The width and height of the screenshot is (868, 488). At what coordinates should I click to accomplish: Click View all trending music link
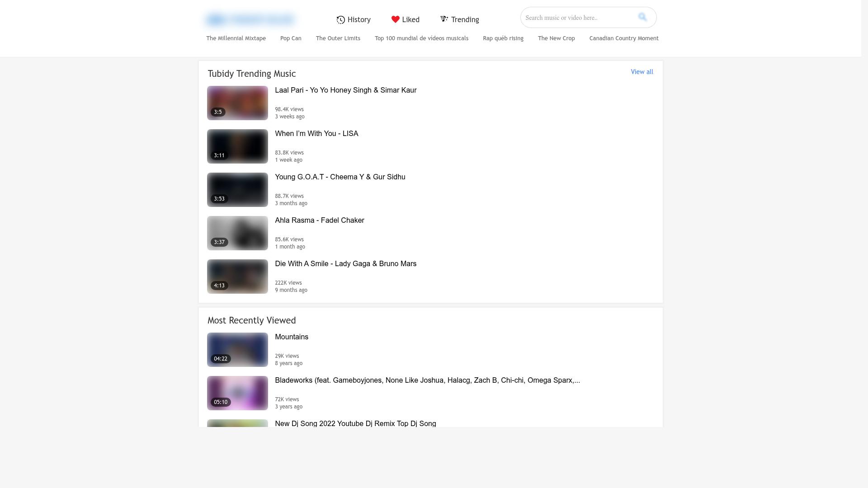[x=642, y=72]
